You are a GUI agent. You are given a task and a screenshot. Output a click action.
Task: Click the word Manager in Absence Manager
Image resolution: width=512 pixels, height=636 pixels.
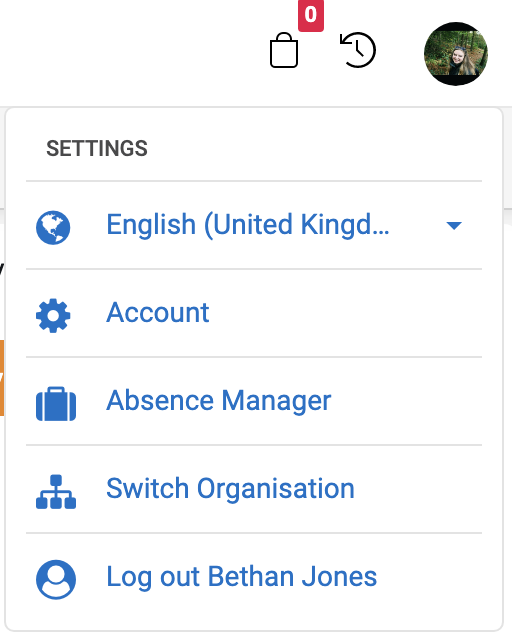[x=276, y=401]
